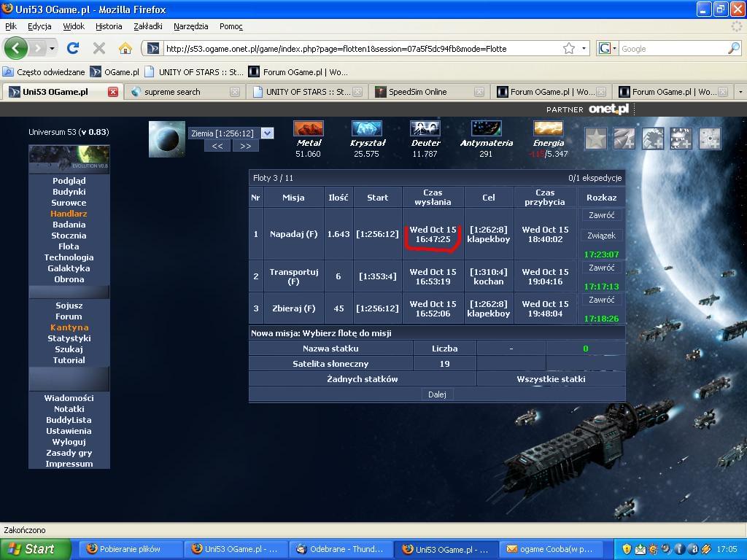
Task: Click the URL address bar
Action: tap(357, 49)
